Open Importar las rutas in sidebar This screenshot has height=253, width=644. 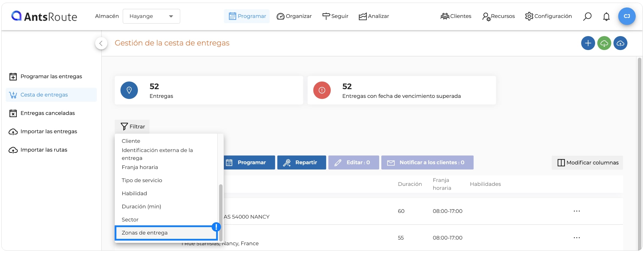coord(51,150)
